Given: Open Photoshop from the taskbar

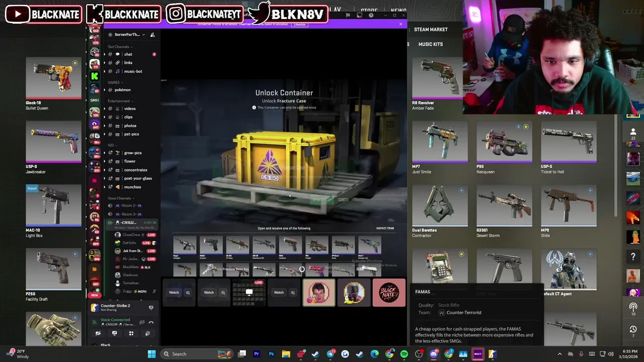Looking at the screenshot, I should 271,354.
